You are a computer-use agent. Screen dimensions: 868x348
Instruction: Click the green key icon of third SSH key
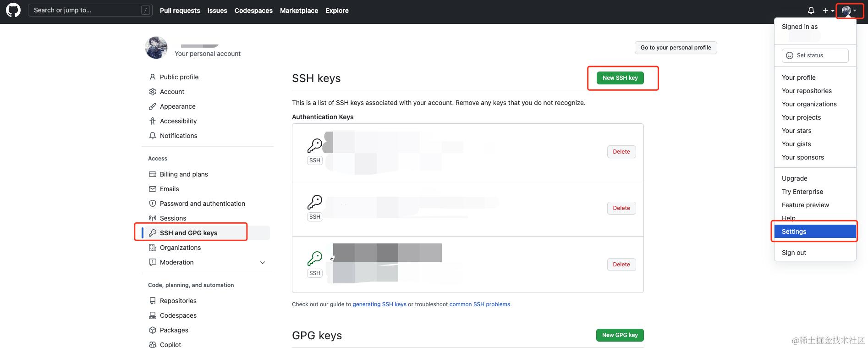coord(315,259)
